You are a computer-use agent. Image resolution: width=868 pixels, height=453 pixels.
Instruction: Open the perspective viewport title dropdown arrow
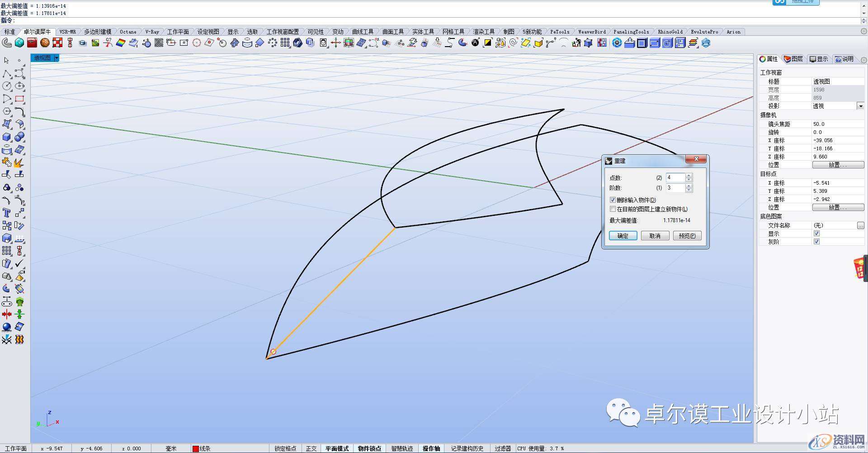click(57, 58)
